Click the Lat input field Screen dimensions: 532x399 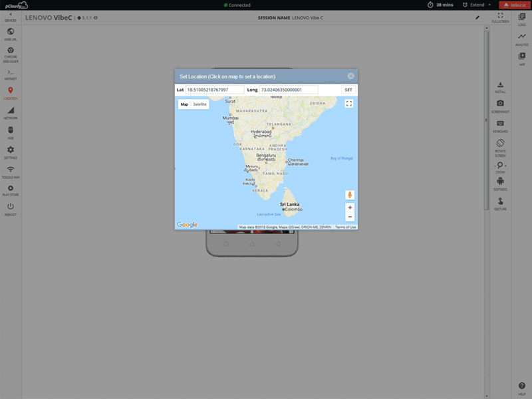214,90
